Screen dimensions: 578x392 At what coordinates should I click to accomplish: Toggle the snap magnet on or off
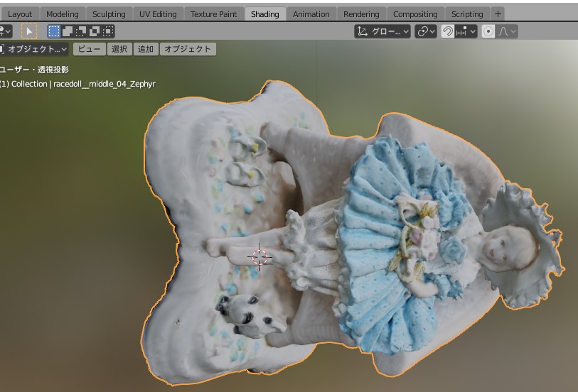click(448, 31)
